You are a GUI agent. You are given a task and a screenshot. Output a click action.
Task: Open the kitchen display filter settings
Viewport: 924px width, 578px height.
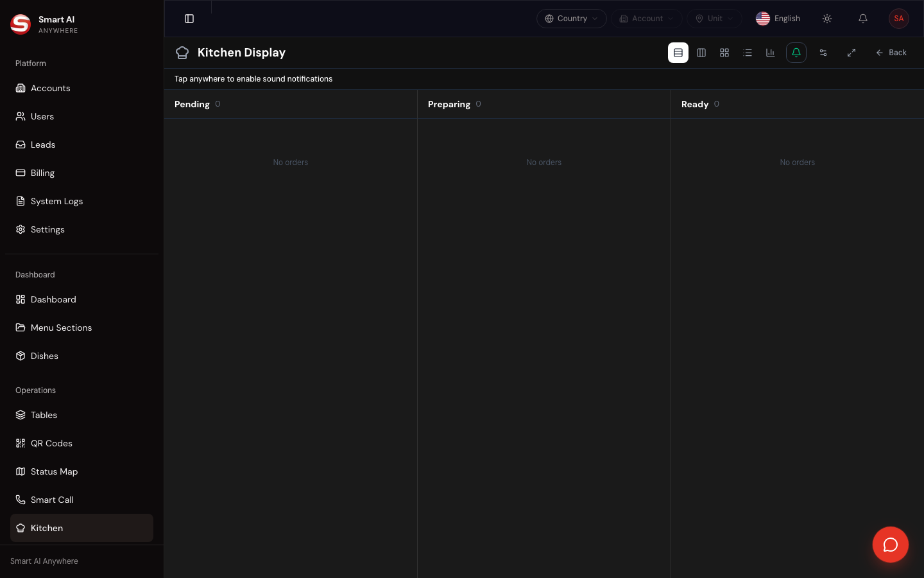click(x=823, y=53)
